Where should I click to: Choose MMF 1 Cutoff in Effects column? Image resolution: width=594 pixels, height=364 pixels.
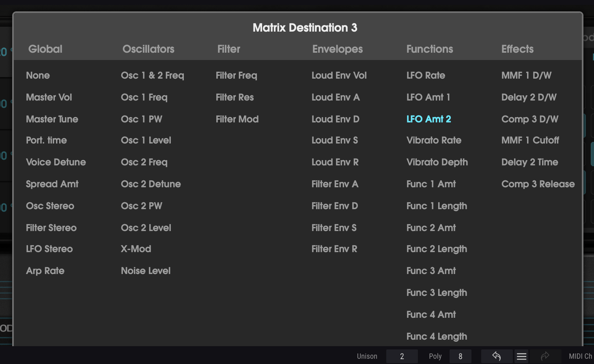point(530,140)
